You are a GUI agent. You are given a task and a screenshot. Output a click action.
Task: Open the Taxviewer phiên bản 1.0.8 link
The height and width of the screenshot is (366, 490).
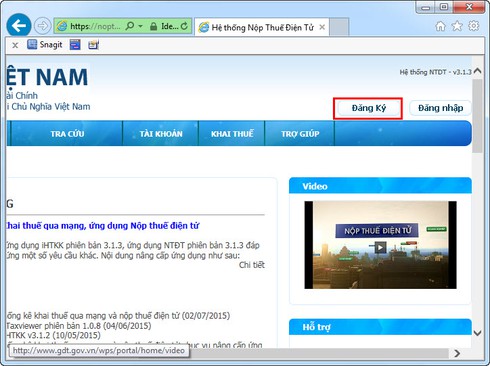(79, 325)
